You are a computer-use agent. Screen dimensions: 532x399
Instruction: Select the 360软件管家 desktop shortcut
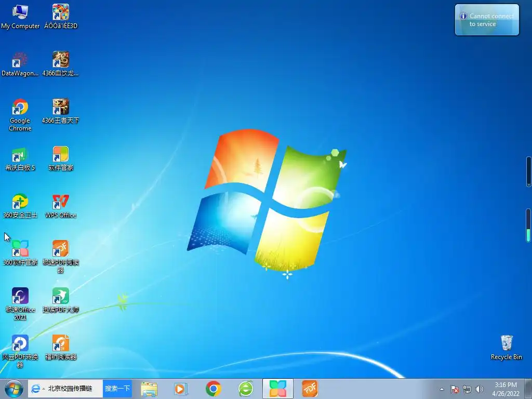(20, 253)
